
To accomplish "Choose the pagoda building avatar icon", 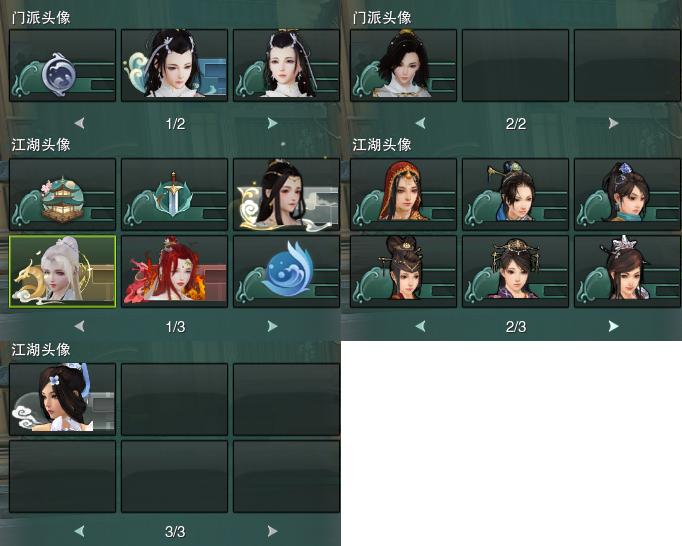I will click(x=62, y=194).
